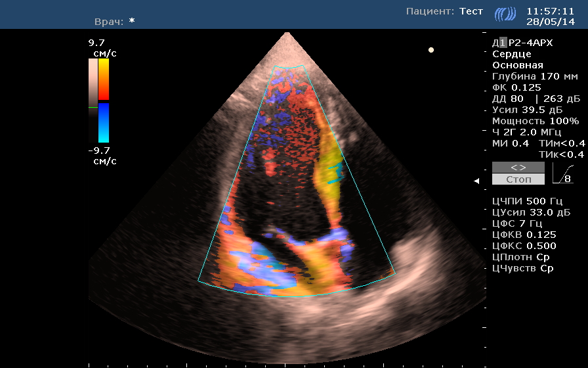588x368 pixels.
Task: Click the 9.7 см/с upper velocity label
Action: click(102, 48)
